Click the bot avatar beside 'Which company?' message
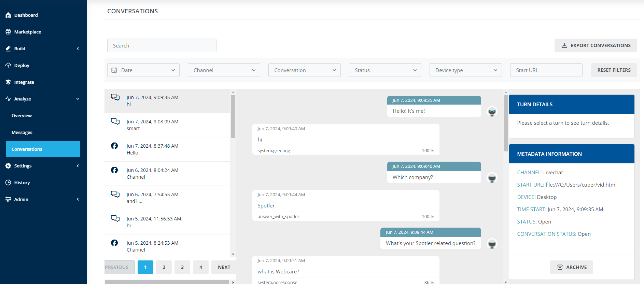Viewport: 644px width, 284px height. 492,178
